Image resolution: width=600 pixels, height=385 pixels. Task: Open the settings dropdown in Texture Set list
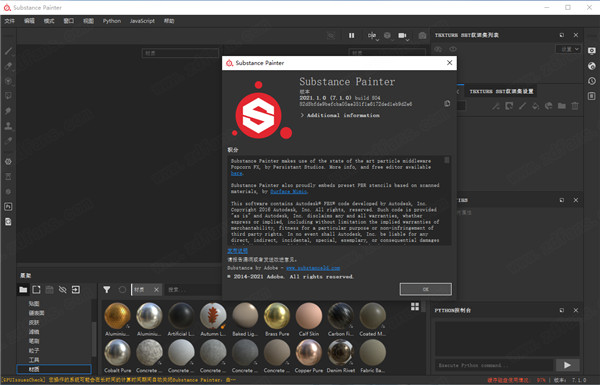569,49
